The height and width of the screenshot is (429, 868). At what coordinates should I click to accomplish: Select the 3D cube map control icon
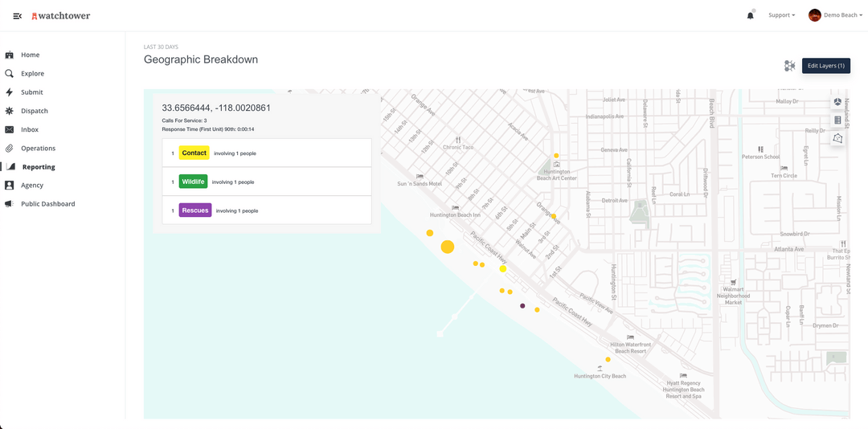point(837,102)
